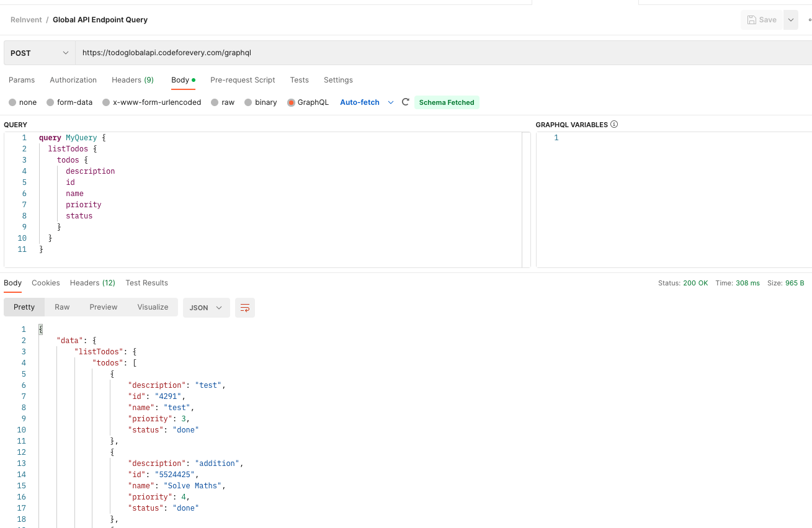812x528 pixels.
Task: Click the status field in query editor
Action: click(x=79, y=216)
